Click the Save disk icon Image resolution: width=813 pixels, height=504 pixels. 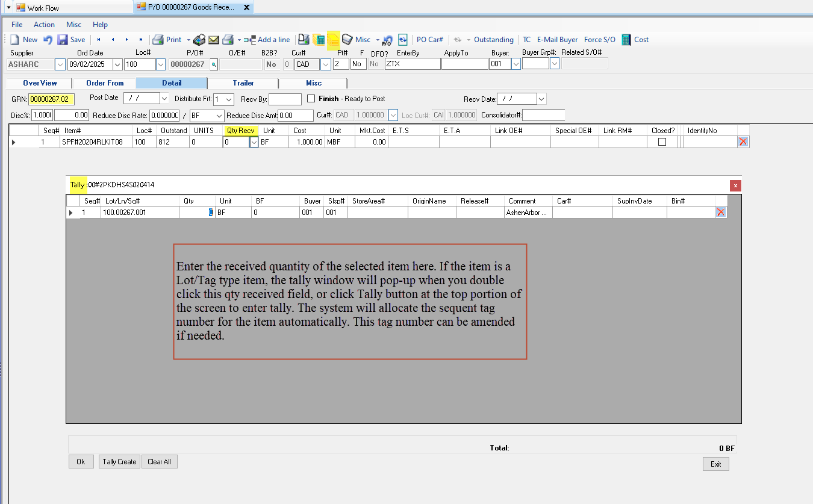pyautogui.click(x=63, y=40)
